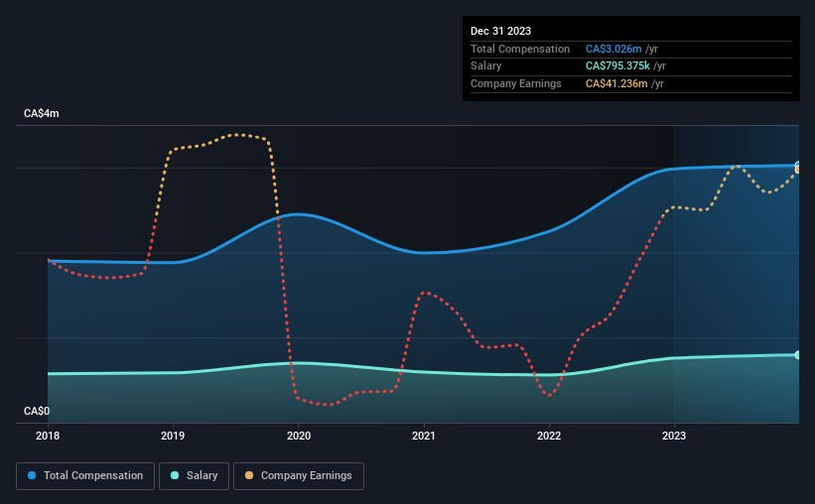
Task: Click the CA$4m y-axis label
Action: 42,113
